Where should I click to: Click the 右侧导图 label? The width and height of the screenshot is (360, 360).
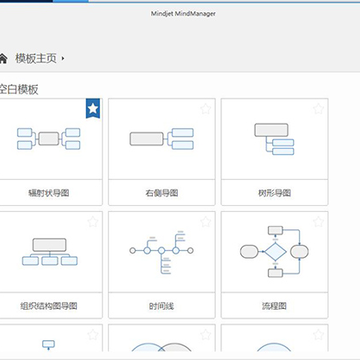point(162,193)
